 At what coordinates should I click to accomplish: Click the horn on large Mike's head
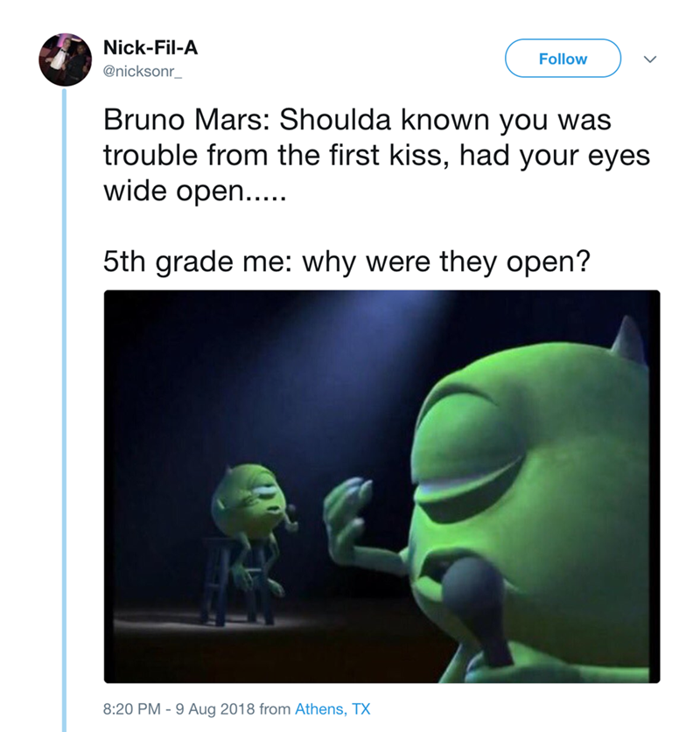[628, 338]
